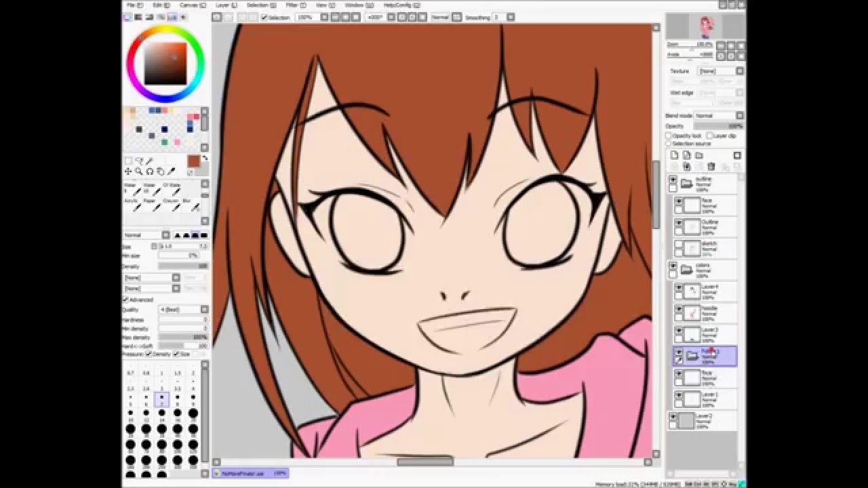The height and width of the screenshot is (488, 868).
Task: Delete the selected layer
Action: pos(711,166)
